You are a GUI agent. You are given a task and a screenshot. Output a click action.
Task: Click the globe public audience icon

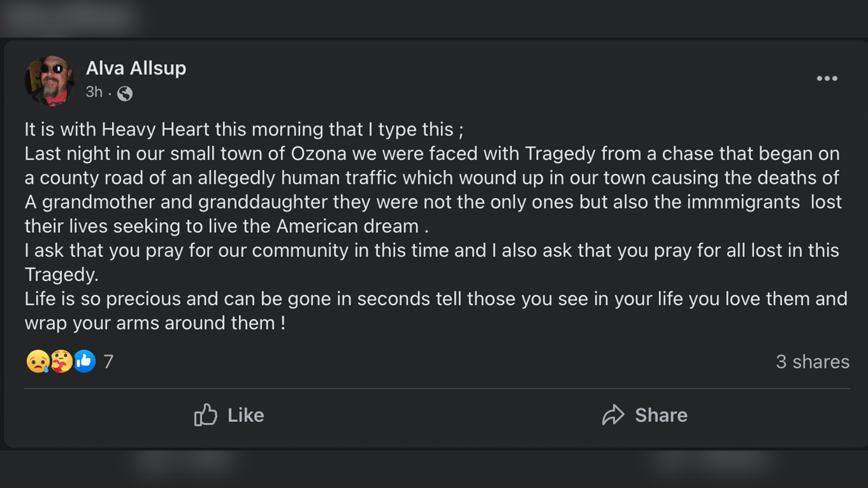pos(125,94)
